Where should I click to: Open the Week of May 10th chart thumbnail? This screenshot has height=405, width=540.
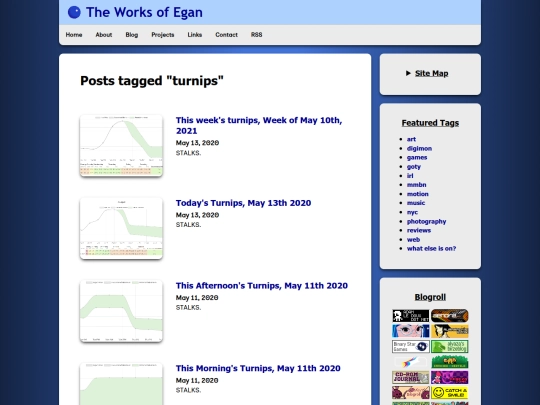click(x=121, y=146)
